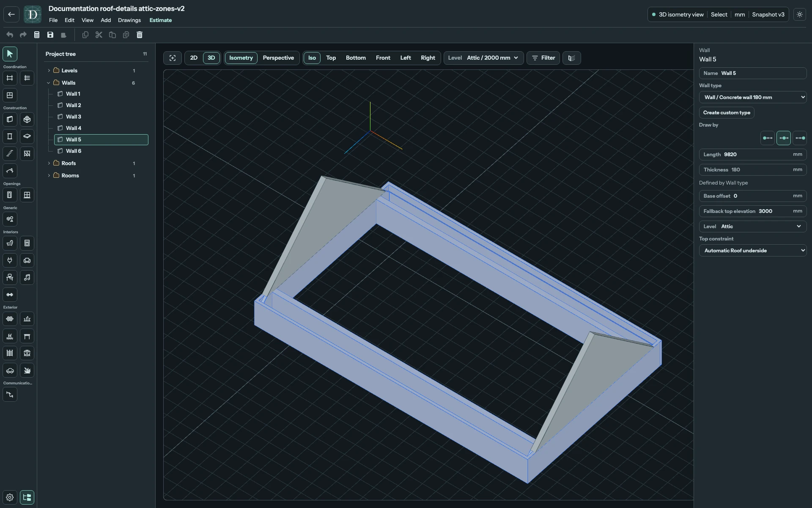Toggle the 3D view mode
Viewport: 812px width, 508px height.
point(211,58)
